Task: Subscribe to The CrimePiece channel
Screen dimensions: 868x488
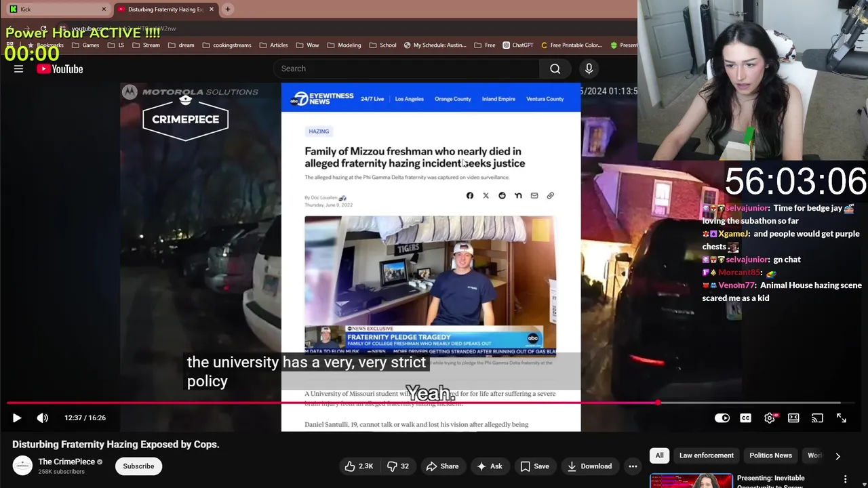Action: pos(138,466)
